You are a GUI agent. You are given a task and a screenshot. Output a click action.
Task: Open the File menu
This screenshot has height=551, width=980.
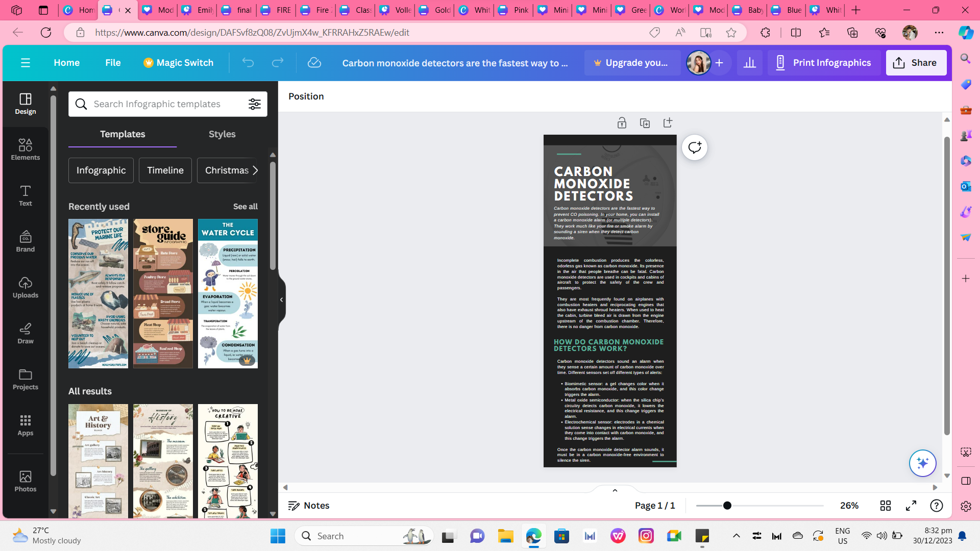pyautogui.click(x=113, y=63)
